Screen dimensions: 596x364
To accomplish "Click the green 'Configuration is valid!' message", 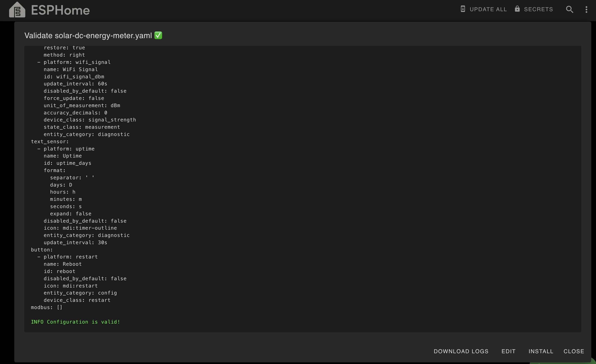I will [x=75, y=322].
